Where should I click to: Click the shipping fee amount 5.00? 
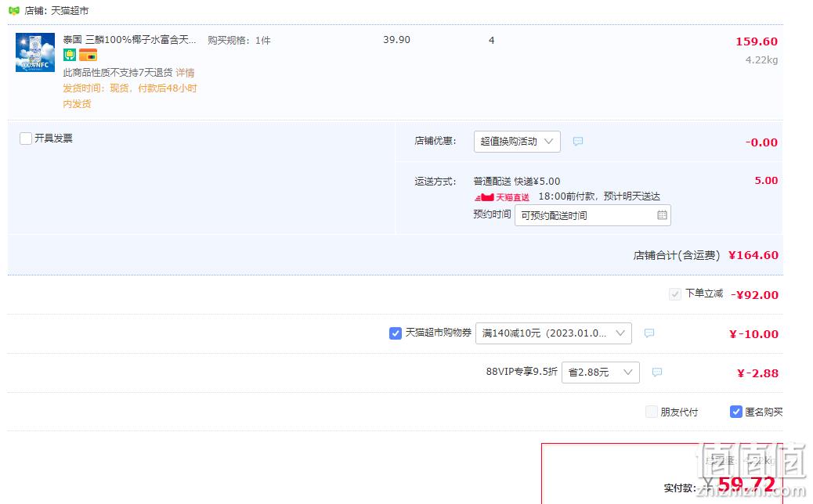click(x=766, y=181)
